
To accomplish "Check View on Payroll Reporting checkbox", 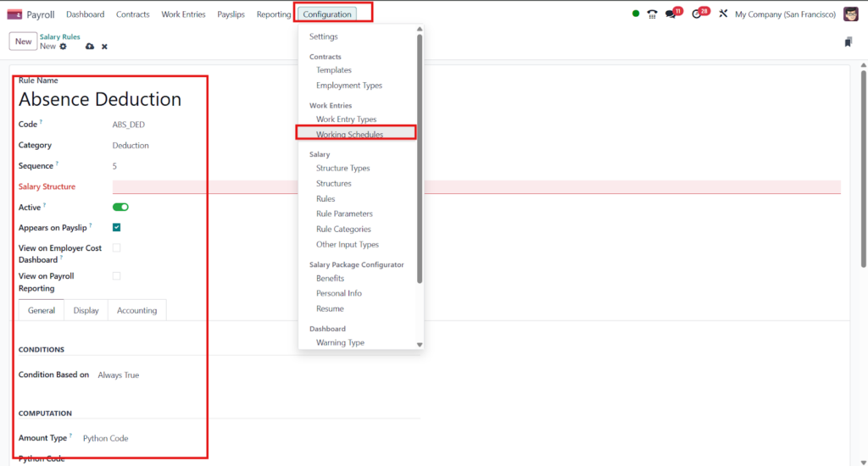I will (x=116, y=275).
